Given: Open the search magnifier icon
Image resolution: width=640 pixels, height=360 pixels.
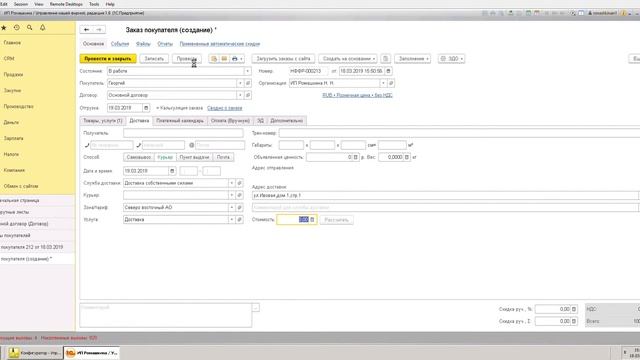Looking at the screenshot, I should (30, 28).
